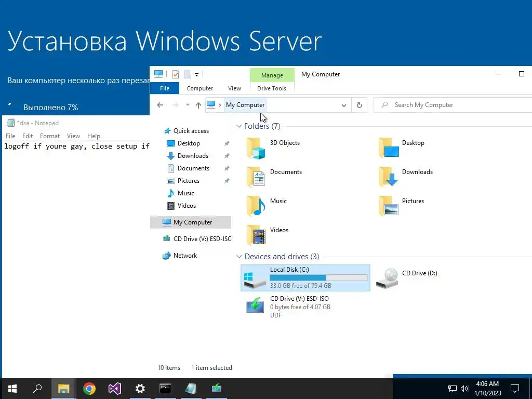Go back using the Back arrow
532x399 pixels.
(x=160, y=105)
